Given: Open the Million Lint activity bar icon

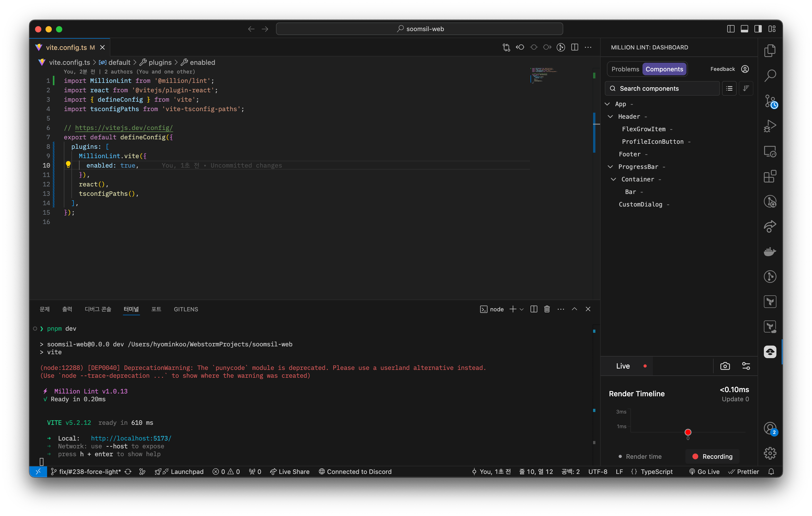Looking at the screenshot, I should [x=770, y=352].
